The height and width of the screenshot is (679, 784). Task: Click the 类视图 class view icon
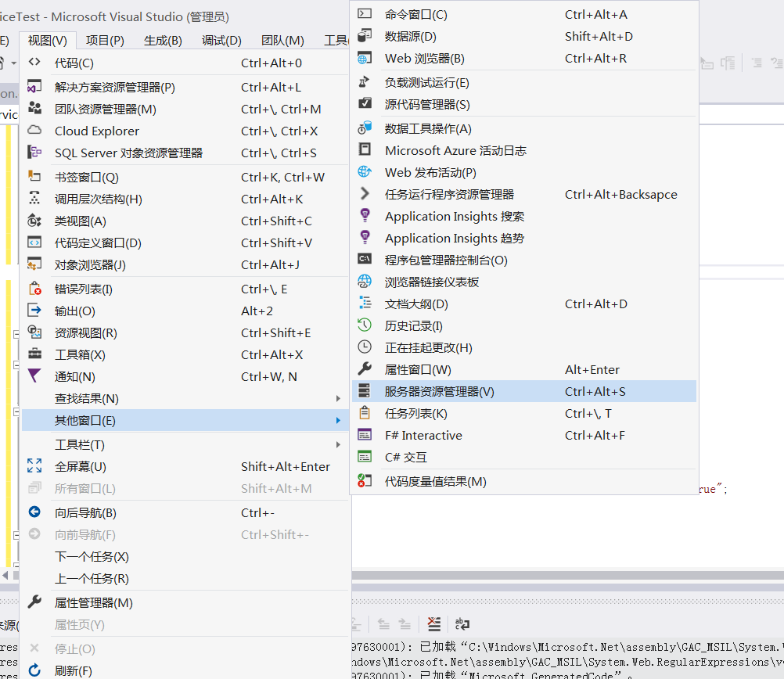click(34, 220)
